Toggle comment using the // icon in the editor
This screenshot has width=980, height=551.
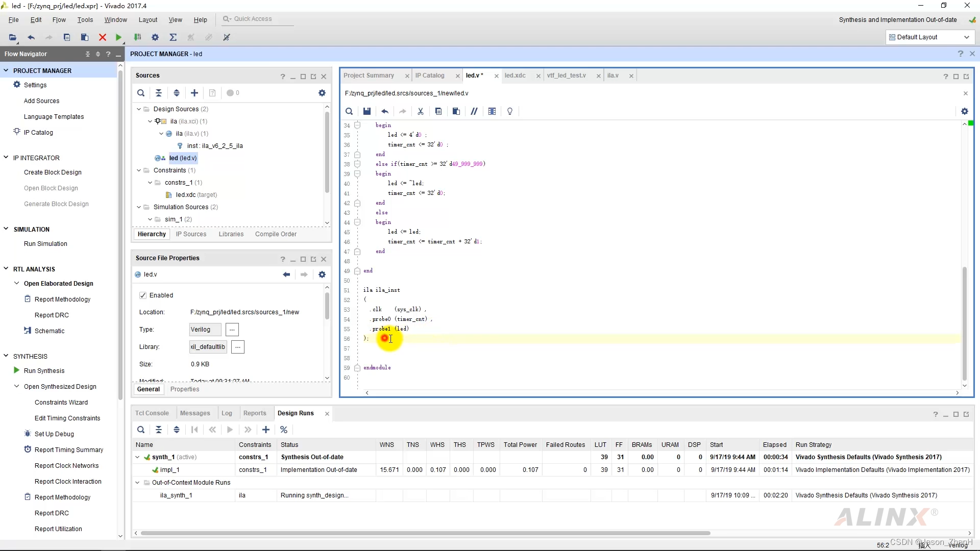tap(474, 111)
